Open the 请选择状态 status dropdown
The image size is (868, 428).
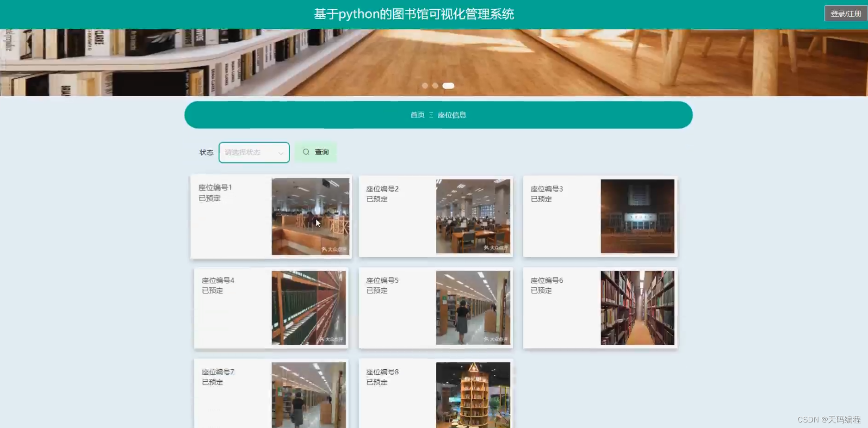(x=254, y=152)
